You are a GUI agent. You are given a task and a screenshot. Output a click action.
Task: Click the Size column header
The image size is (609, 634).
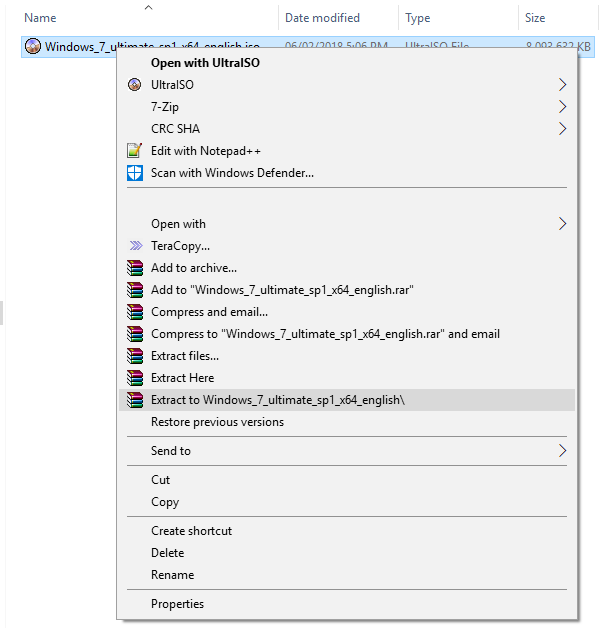[535, 18]
